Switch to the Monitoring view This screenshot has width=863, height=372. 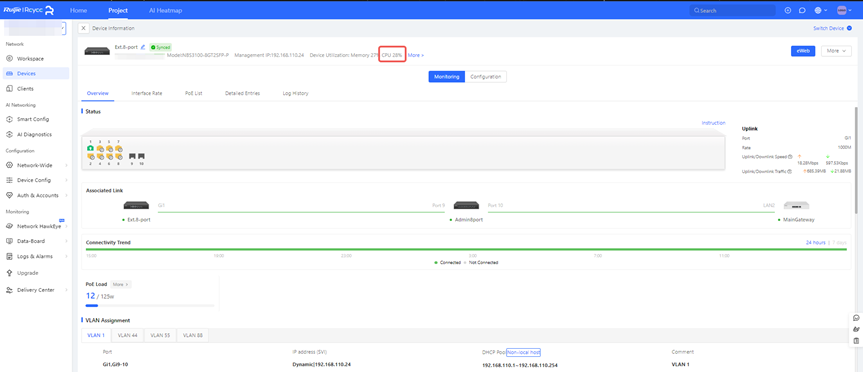click(x=446, y=77)
